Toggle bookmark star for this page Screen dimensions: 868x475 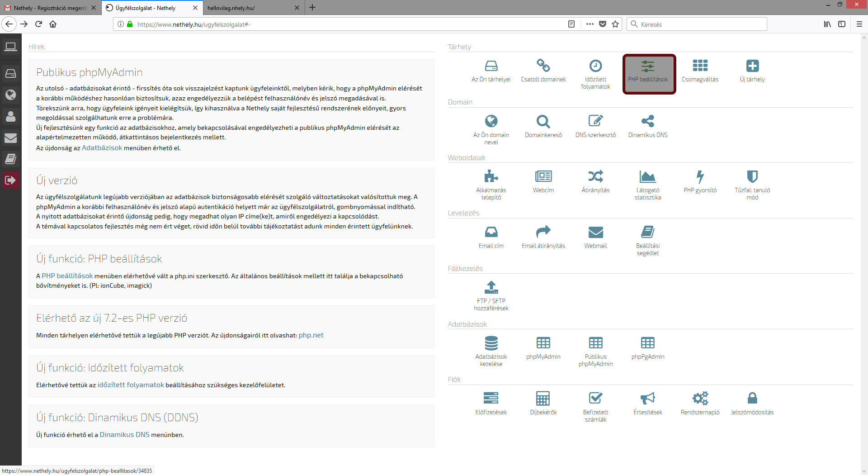(x=615, y=24)
